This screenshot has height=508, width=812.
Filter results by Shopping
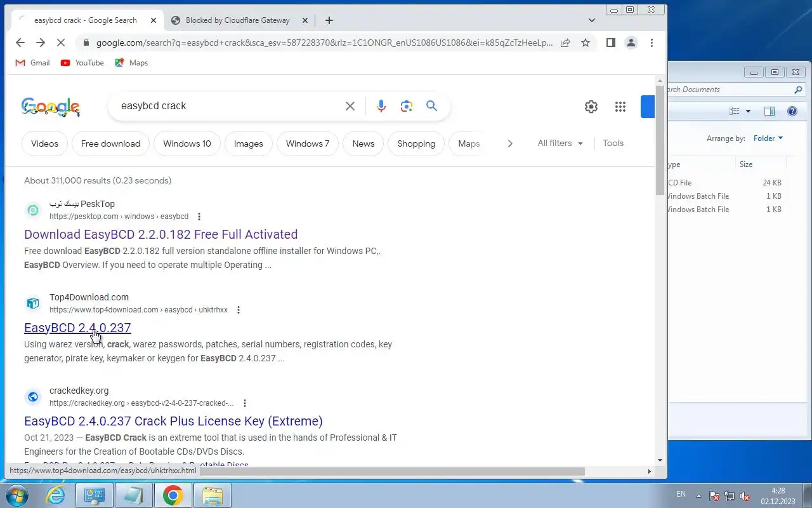(x=416, y=144)
